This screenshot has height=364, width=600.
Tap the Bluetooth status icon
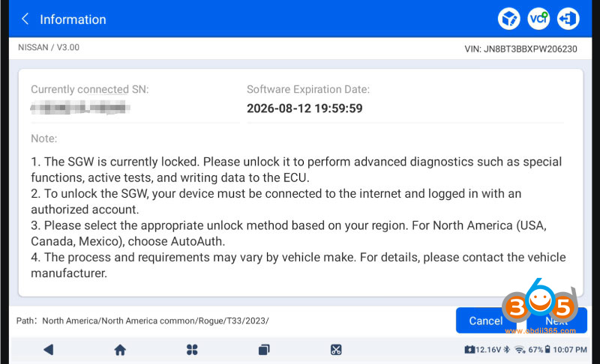[x=507, y=350]
